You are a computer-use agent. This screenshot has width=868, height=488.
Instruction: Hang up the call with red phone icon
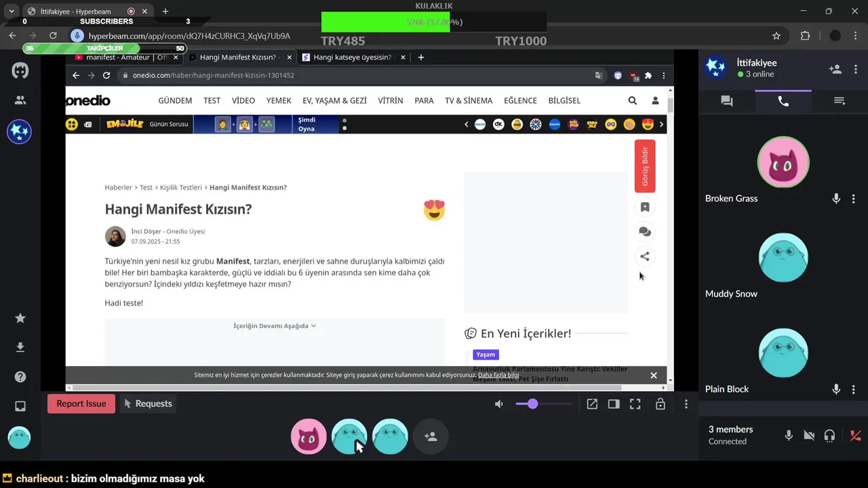click(x=856, y=436)
